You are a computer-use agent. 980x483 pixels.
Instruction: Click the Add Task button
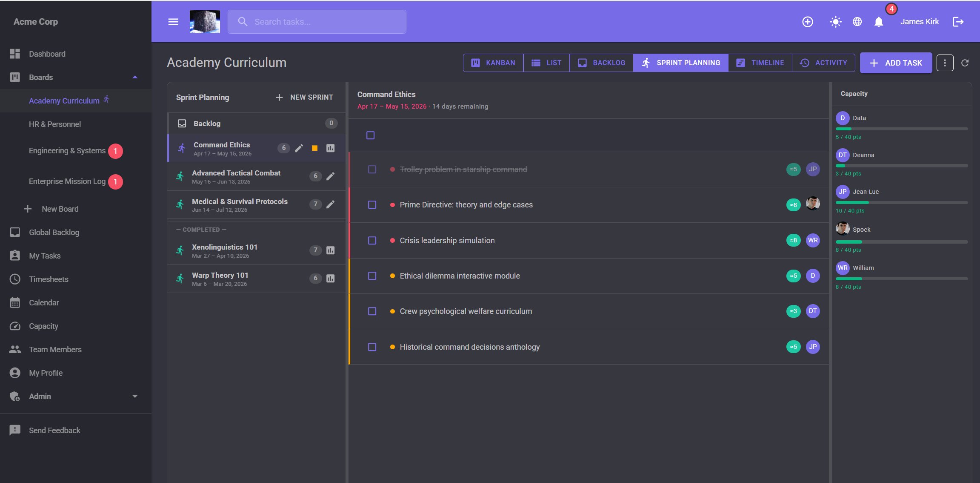pyautogui.click(x=896, y=63)
